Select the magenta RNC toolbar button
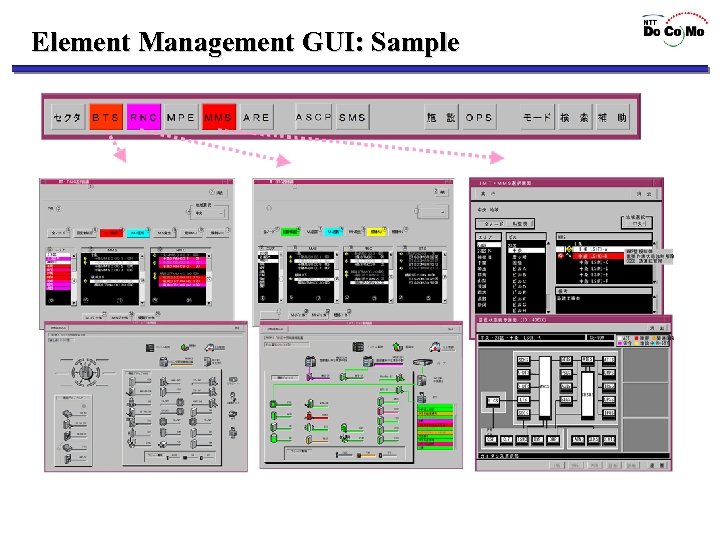 (x=143, y=118)
